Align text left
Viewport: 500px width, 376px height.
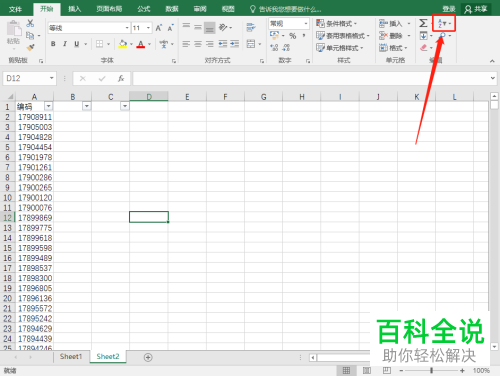[186, 44]
